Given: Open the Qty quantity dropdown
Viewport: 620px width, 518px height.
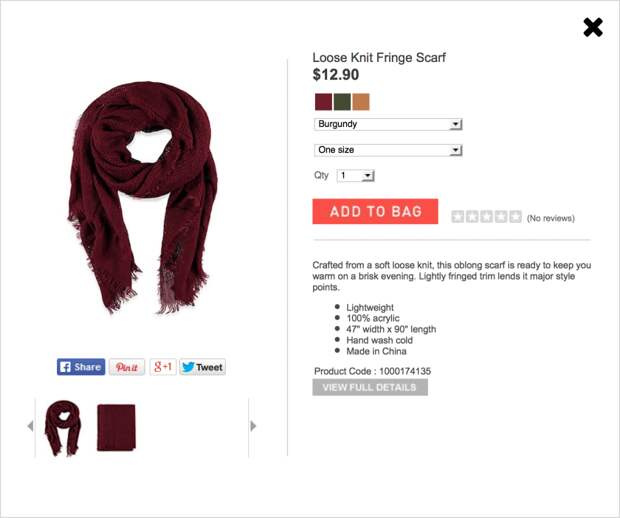Looking at the screenshot, I should pyautogui.click(x=355, y=176).
